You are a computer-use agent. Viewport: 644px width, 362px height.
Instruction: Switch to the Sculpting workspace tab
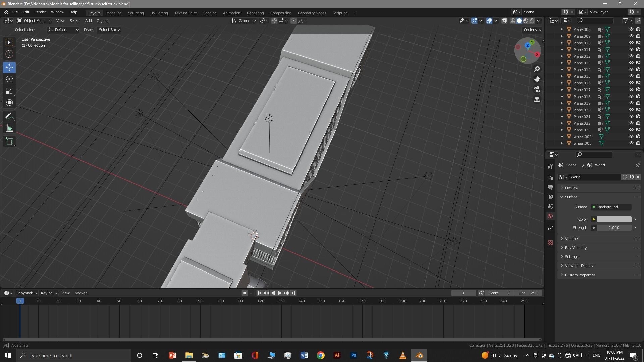coord(136,13)
